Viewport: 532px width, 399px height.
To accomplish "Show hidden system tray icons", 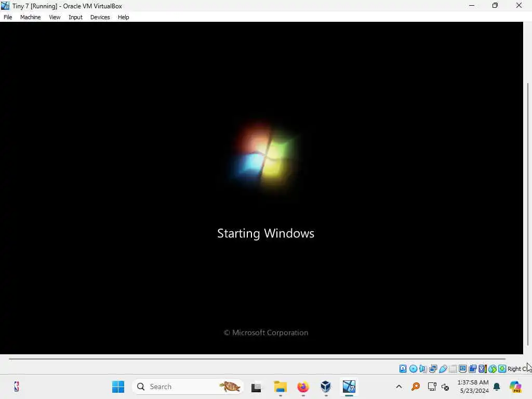I will (x=399, y=387).
